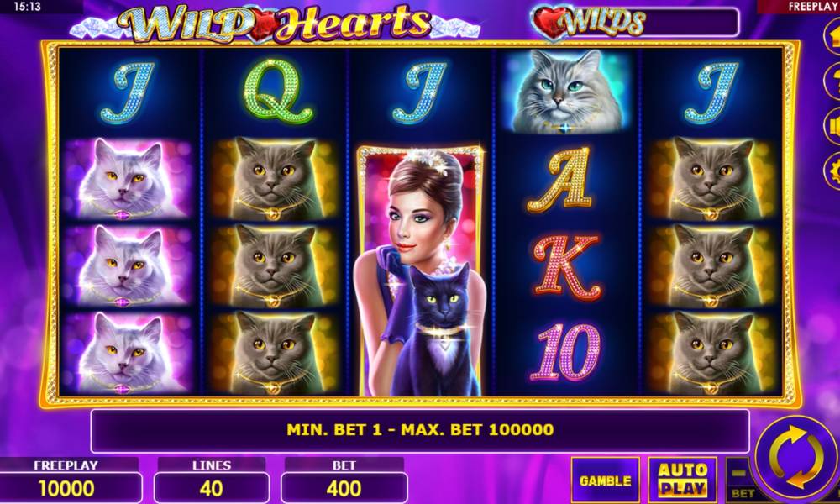Click the Wild Hearts game logo

tap(275, 24)
